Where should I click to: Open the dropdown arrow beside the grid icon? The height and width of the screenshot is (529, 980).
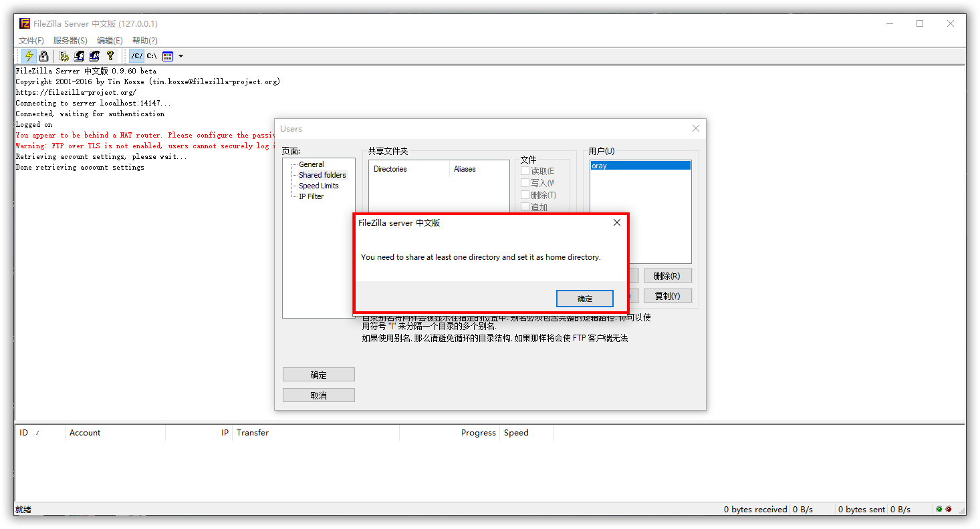tap(180, 56)
